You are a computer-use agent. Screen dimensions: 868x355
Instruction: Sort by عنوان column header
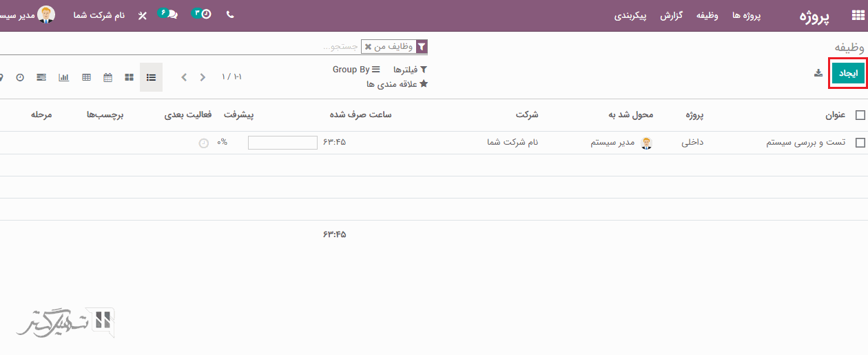click(835, 115)
